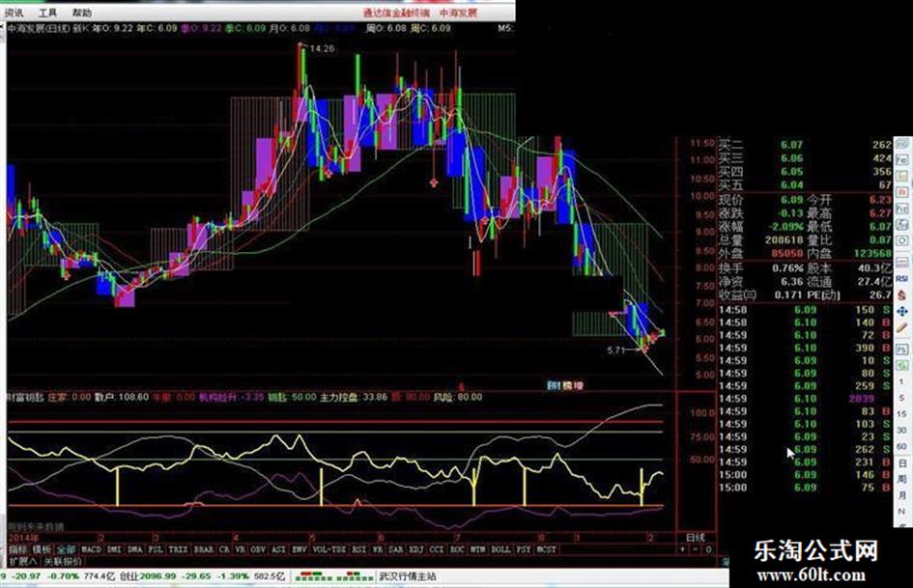This screenshot has height=588, width=913.
Task: Click the plus zoom button beside indicator tabs
Action: 683,549
